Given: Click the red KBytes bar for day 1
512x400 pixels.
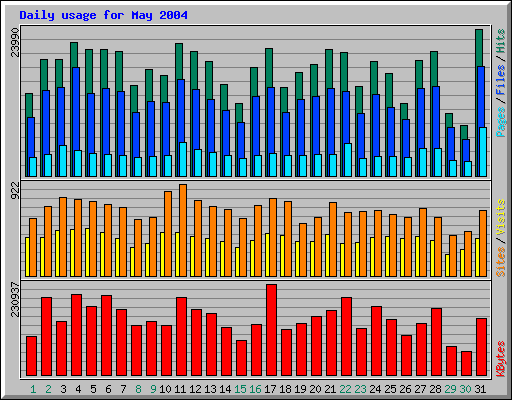Looking at the screenshot, I should [31, 356].
